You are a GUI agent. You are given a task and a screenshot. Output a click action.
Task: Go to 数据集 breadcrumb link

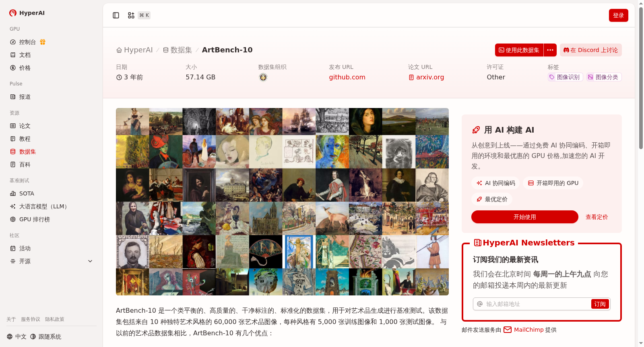pyautogui.click(x=177, y=50)
